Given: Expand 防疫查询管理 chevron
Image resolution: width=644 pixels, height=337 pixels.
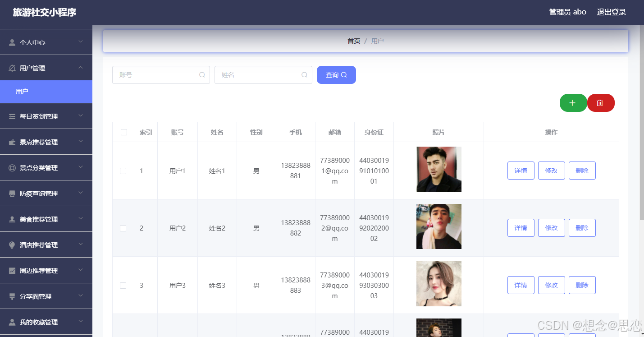Looking at the screenshot, I should [81, 193].
